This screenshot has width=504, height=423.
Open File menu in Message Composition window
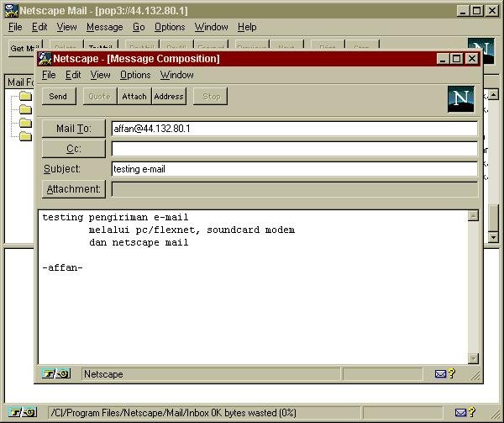49,75
